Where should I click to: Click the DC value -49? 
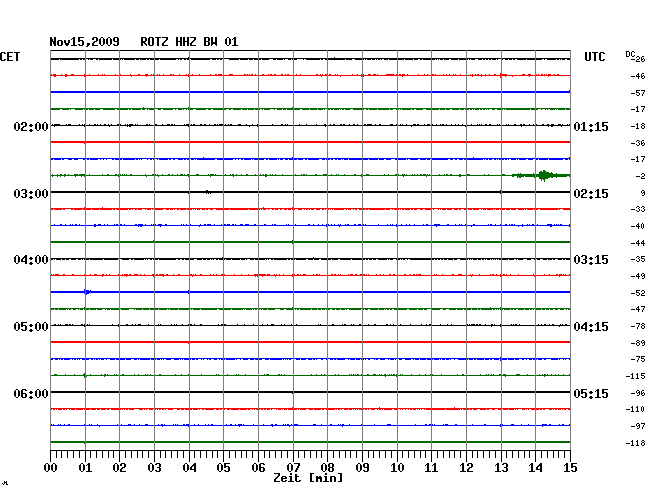click(638, 276)
